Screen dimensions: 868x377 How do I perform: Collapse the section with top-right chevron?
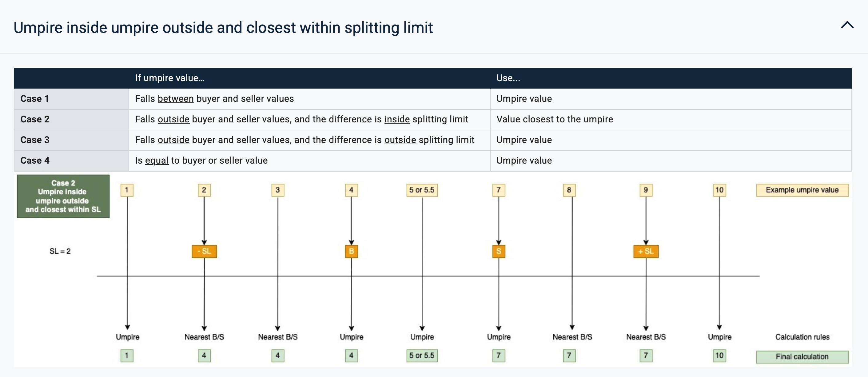click(847, 25)
